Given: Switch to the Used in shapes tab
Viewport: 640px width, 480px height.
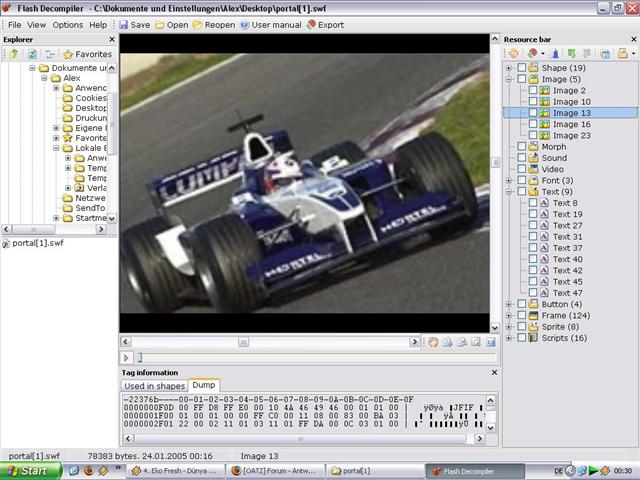Looking at the screenshot, I should 154,385.
